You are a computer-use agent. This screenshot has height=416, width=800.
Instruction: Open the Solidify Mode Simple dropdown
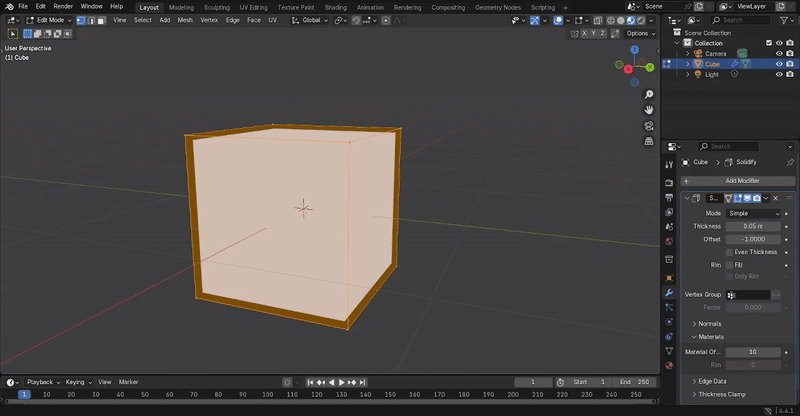pos(753,213)
